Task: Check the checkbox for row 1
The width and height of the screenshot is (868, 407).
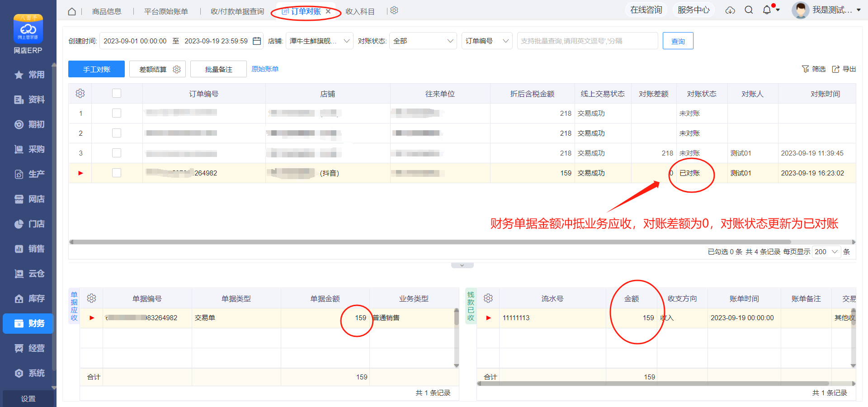Action: 117,113
